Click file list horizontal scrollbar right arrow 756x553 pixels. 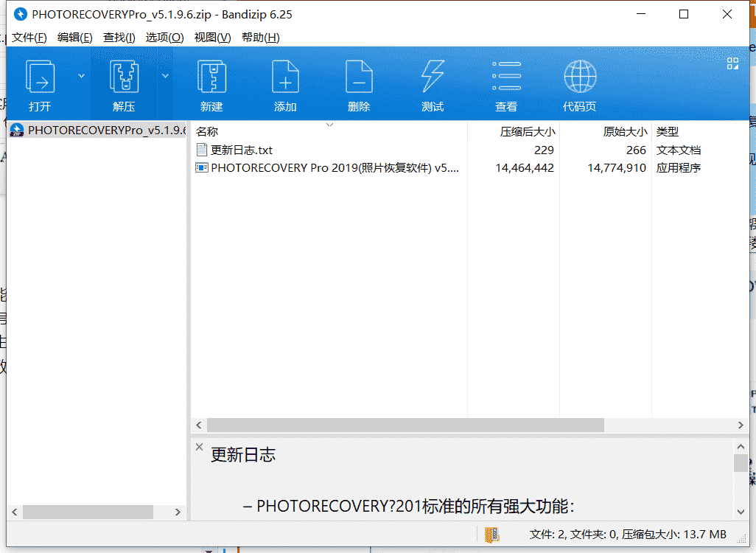click(x=741, y=425)
